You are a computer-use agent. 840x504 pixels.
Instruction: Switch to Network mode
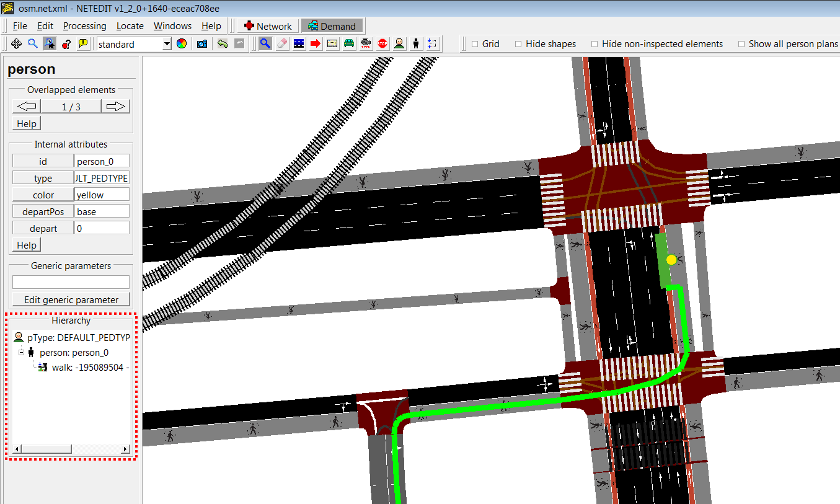[267, 26]
